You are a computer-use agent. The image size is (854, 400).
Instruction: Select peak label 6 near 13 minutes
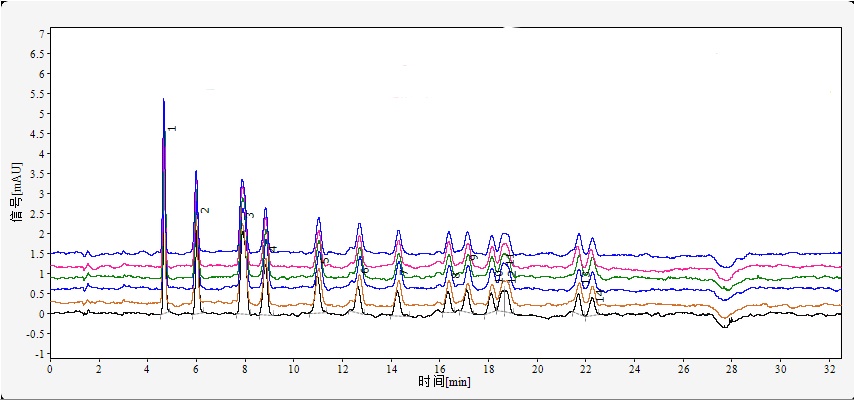pyautogui.click(x=366, y=270)
